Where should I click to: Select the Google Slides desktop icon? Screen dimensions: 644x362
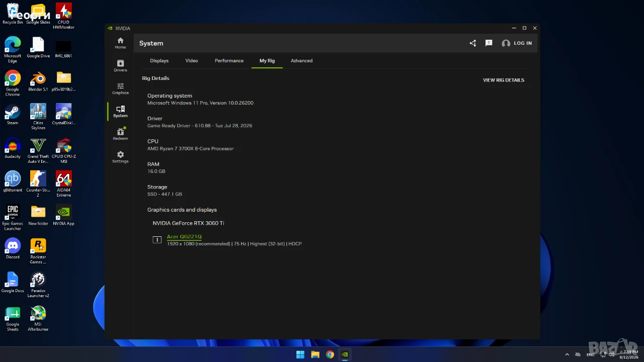tap(38, 14)
